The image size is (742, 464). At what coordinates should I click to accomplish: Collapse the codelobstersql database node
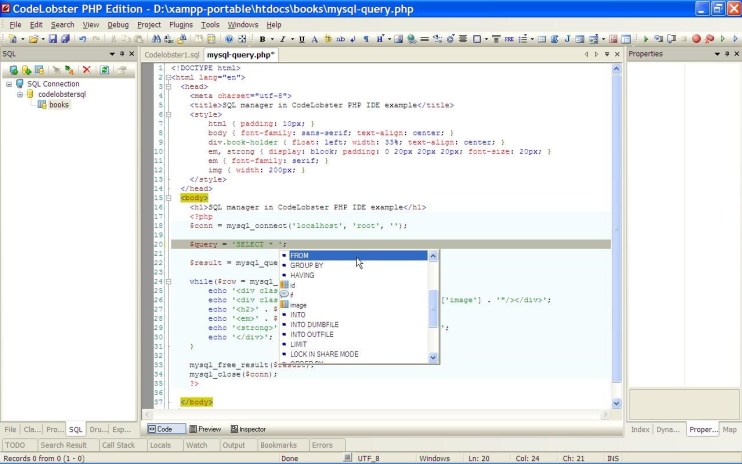point(20,94)
